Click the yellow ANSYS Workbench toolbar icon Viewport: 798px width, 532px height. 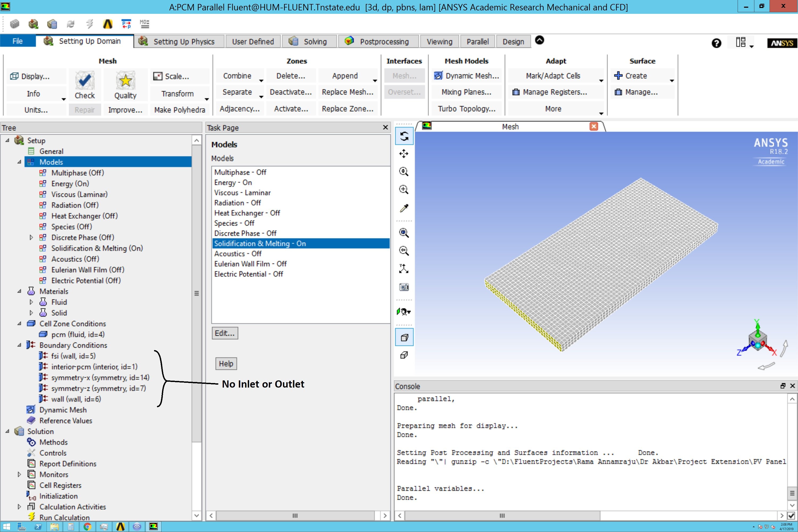point(107,24)
